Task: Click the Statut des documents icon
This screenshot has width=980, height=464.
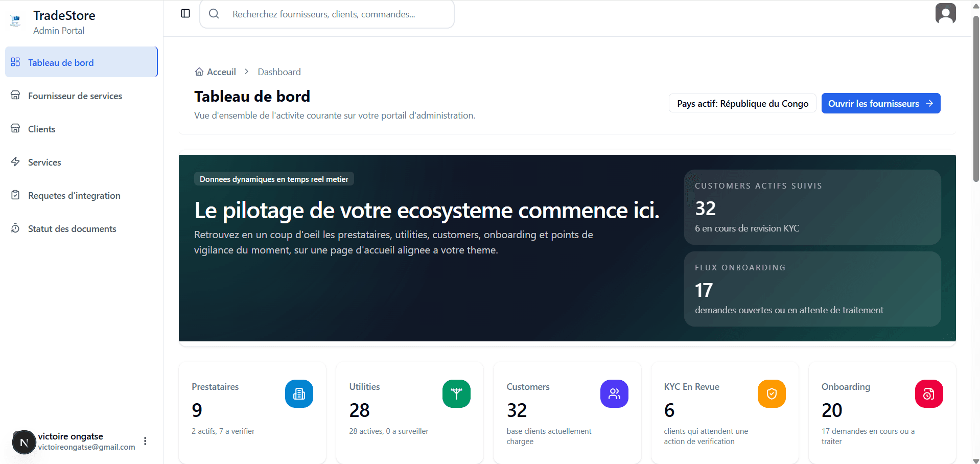Action: coord(15,228)
